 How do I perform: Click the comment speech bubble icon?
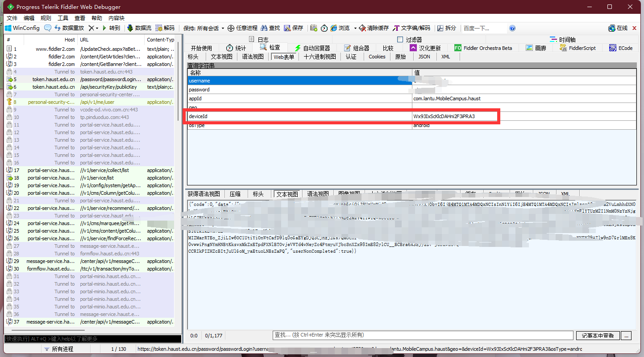[x=48, y=28]
